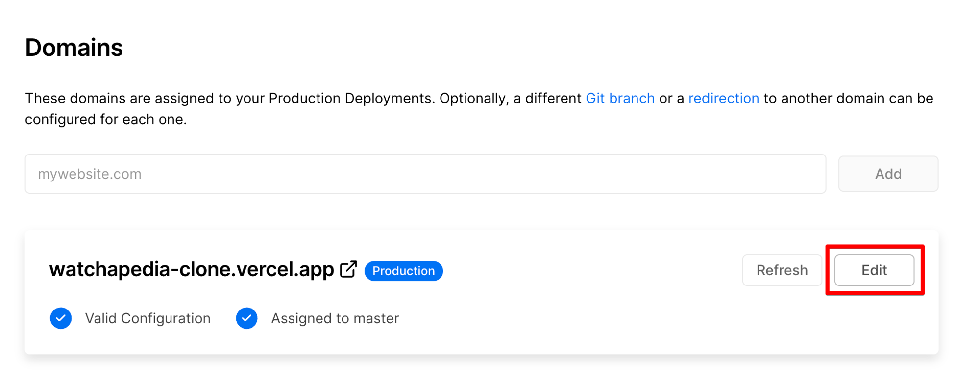Click the text 'configured for each one.'
The width and height of the screenshot is (980, 388).
106,119
